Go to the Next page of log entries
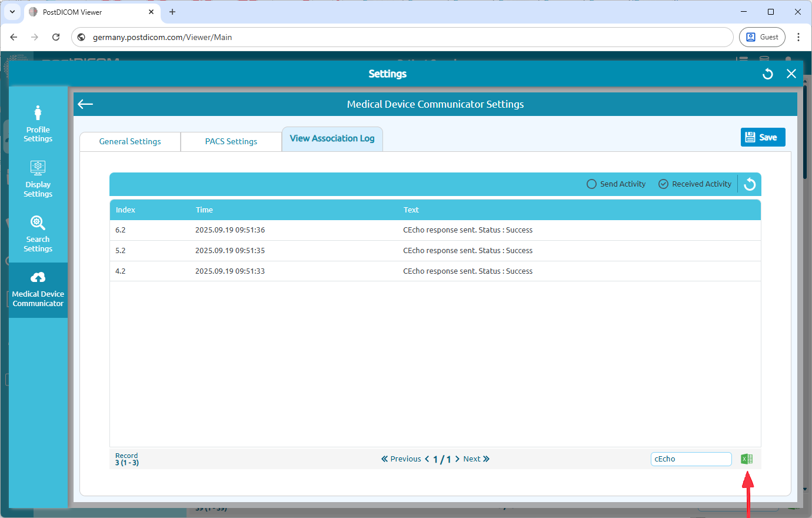This screenshot has height=518, width=812. pos(471,459)
